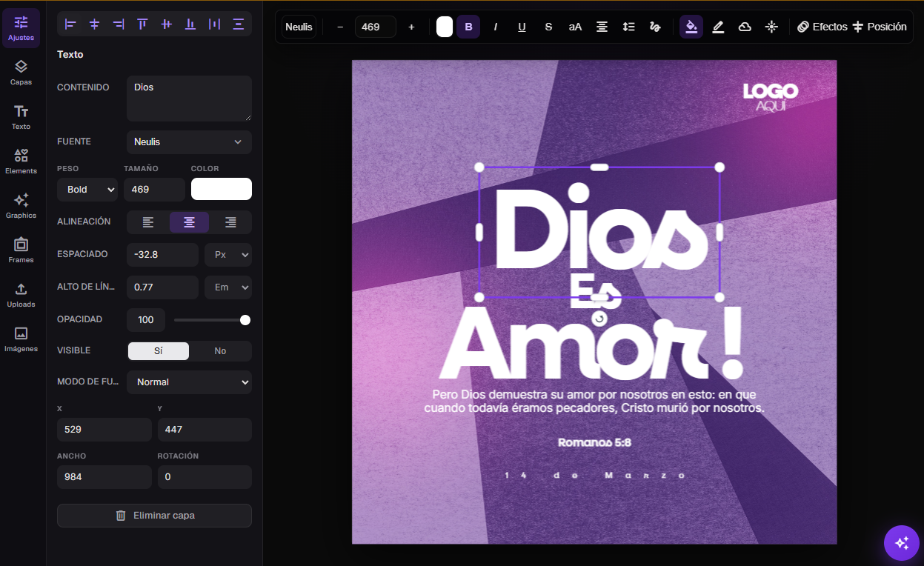This screenshot has height=566, width=924.
Task: Click the white Color swatch
Action: (222, 189)
